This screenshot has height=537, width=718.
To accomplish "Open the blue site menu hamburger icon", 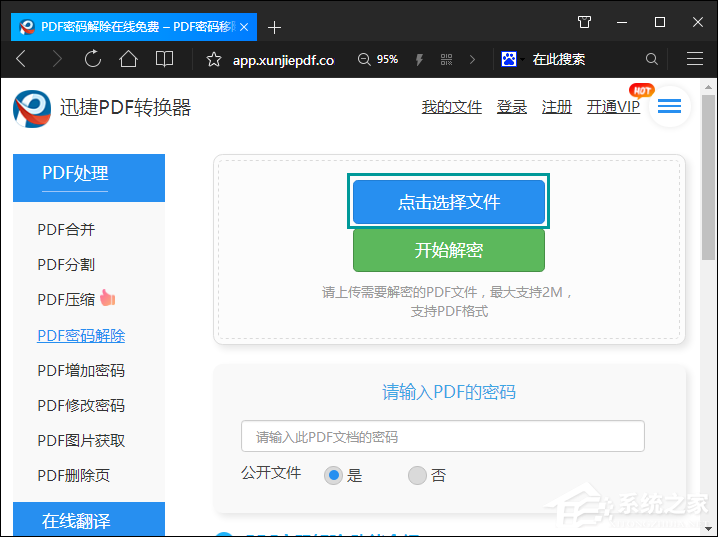I will click(x=669, y=107).
